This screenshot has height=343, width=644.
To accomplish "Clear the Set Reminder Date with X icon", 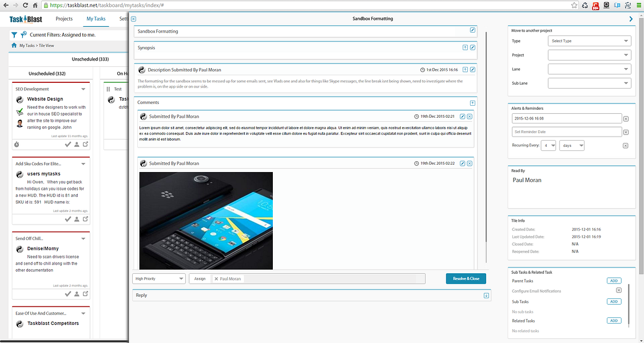I will [626, 132].
